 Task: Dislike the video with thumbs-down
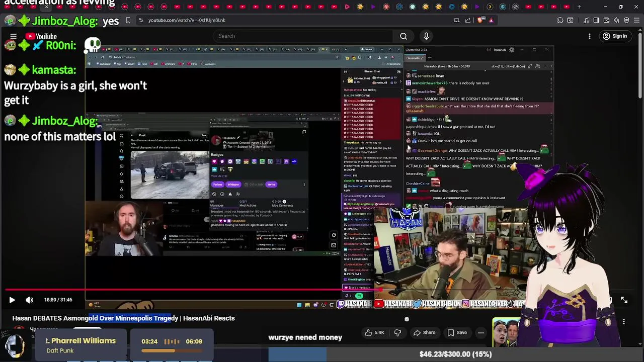coord(397,333)
